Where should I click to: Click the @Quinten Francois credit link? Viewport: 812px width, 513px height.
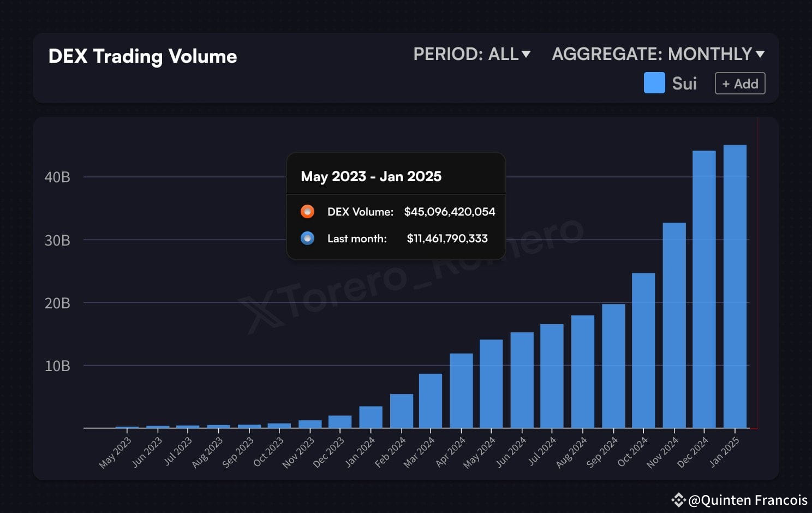tap(749, 500)
